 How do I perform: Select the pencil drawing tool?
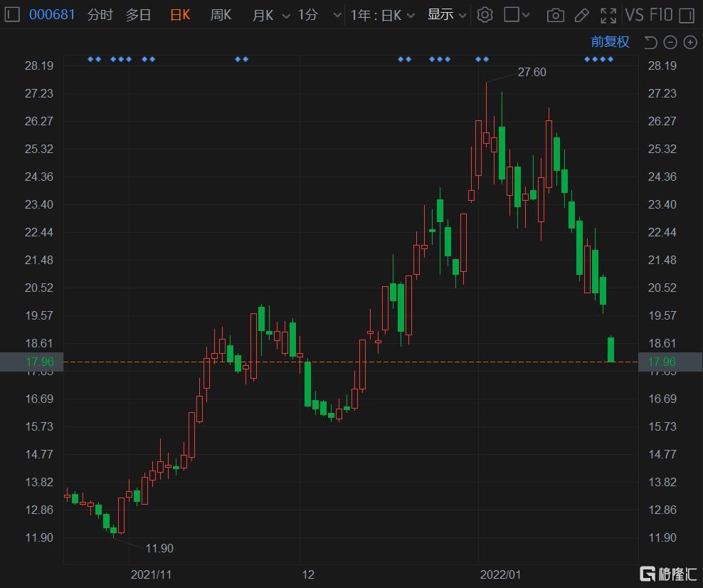pyautogui.click(x=581, y=16)
